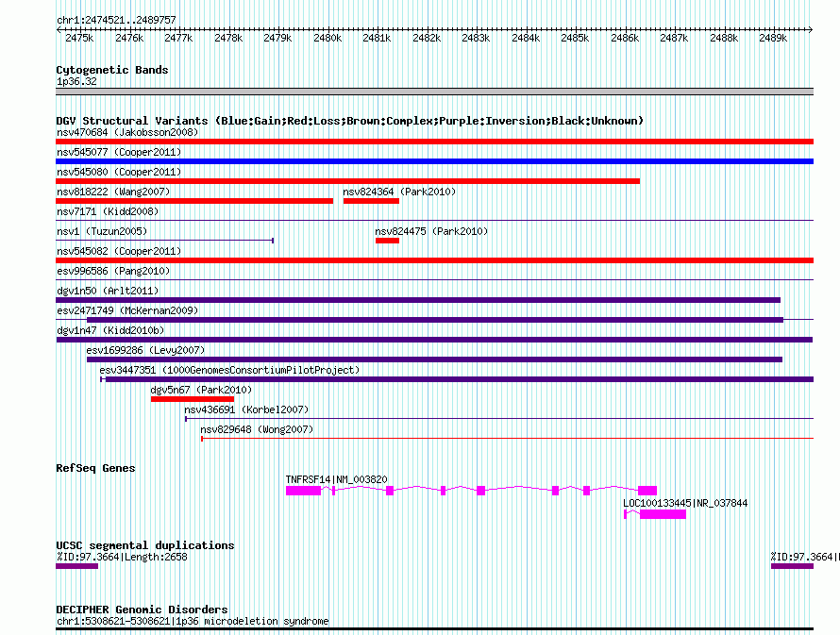
Task: Click the 2488k ruler tick
Action: pyautogui.click(x=724, y=38)
